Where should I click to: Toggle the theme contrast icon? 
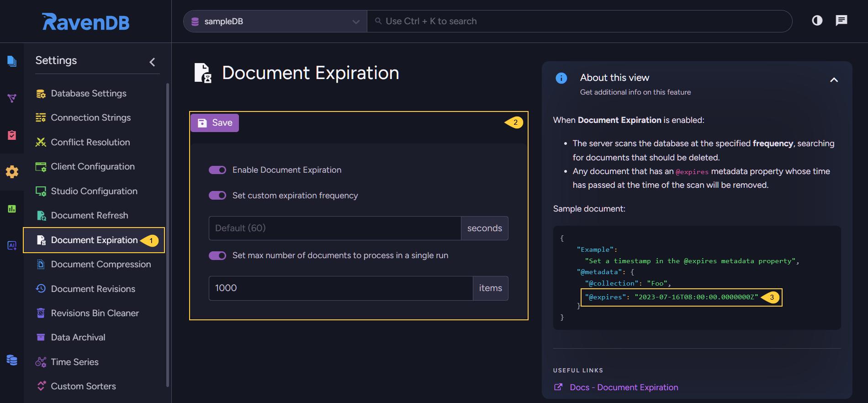coord(817,21)
